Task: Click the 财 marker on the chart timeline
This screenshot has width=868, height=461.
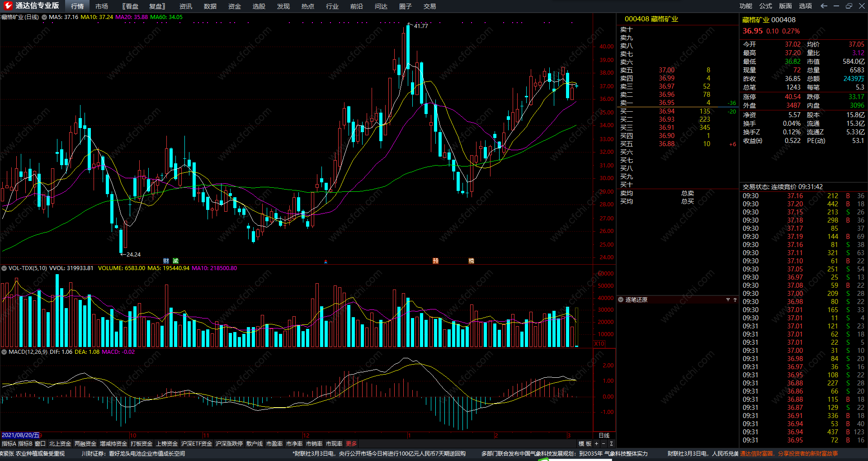Action: coord(166,261)
